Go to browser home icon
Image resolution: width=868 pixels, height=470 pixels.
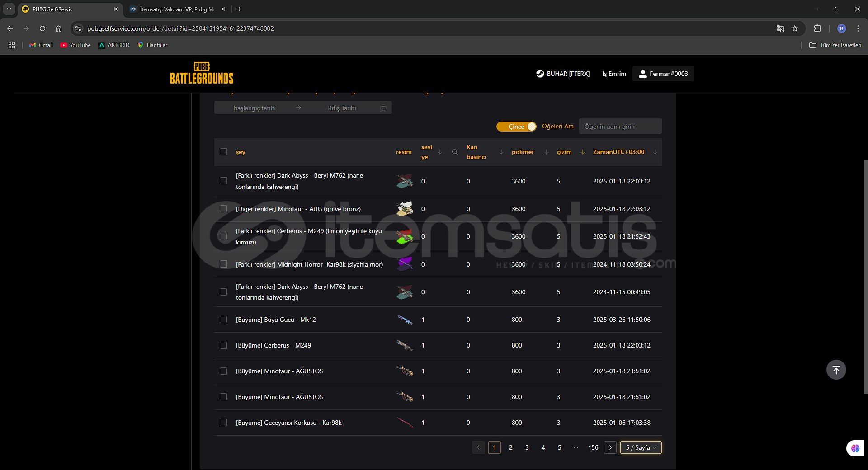coord(59,28)
